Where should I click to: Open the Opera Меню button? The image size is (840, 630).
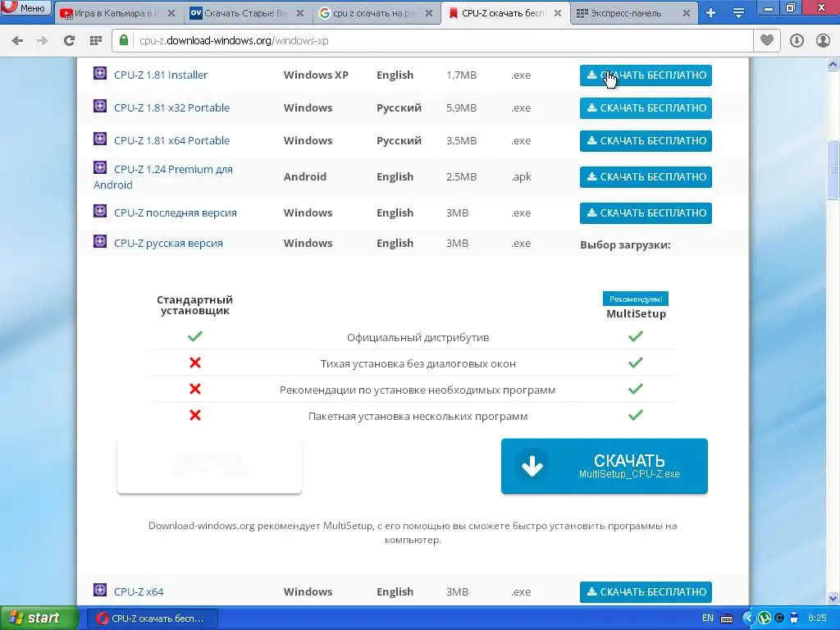pyautogui.click(x=25, y=8)
